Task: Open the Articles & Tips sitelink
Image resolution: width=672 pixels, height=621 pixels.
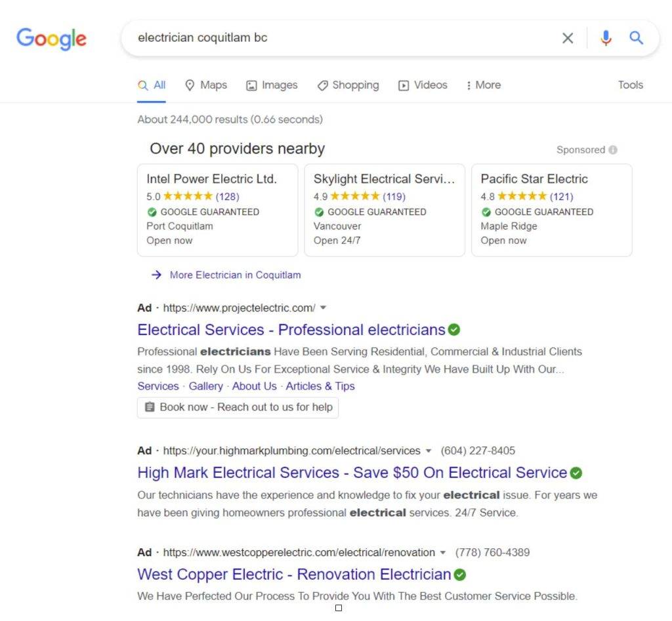Action: (320, 386)
